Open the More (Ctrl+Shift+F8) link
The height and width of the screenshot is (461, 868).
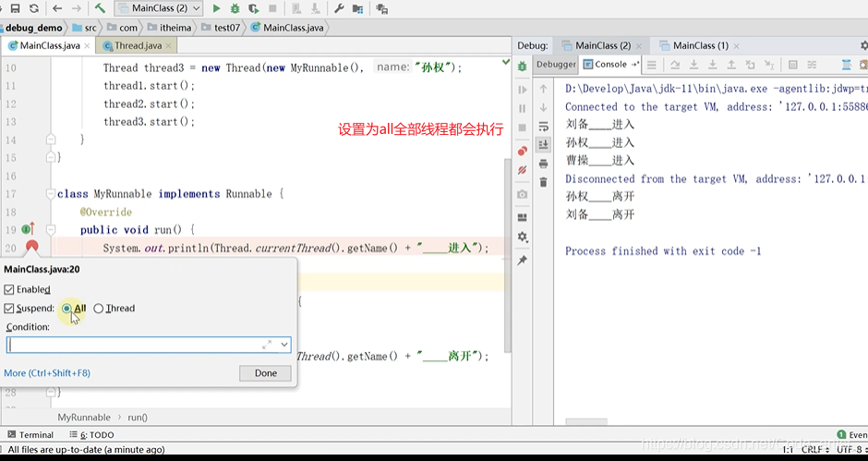(47, 373)
